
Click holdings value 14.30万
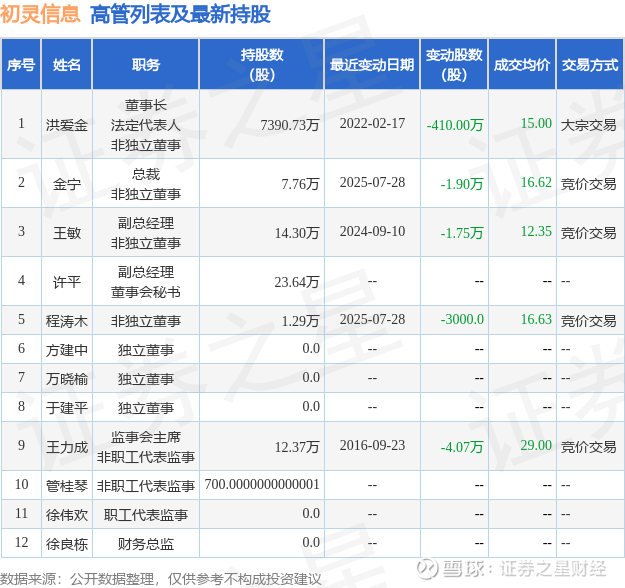click(297, 233)
